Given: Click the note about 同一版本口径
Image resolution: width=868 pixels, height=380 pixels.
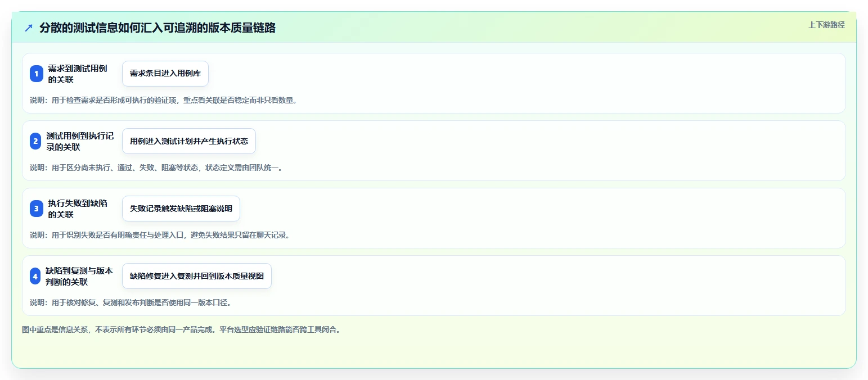Looking at the screenshot, I should click(131, 302).
